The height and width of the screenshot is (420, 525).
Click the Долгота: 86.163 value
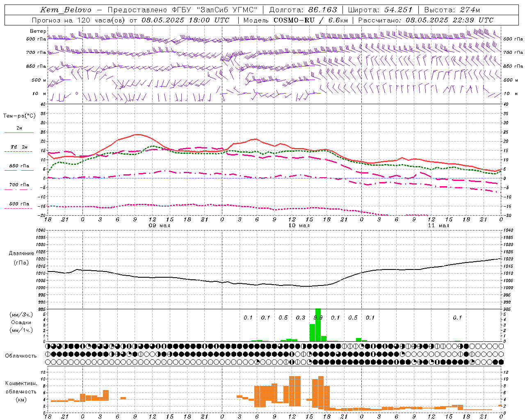coord(303,10)
